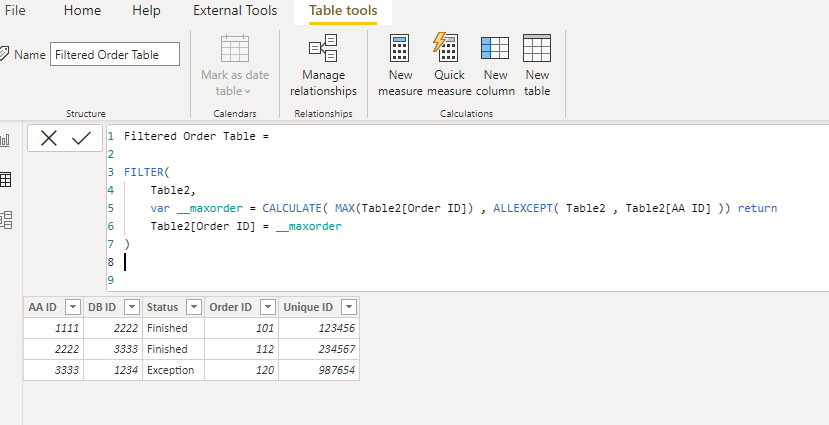This screenshot has width=829, height=425.
Task: Cancel formula with the X icon
Action: click(49, 138)
